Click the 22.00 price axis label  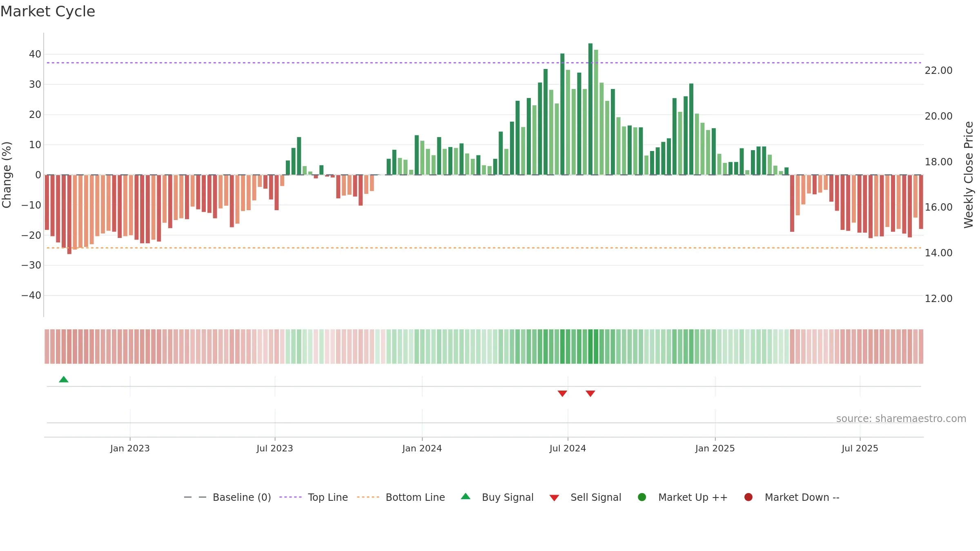click(x=938, y=71)
